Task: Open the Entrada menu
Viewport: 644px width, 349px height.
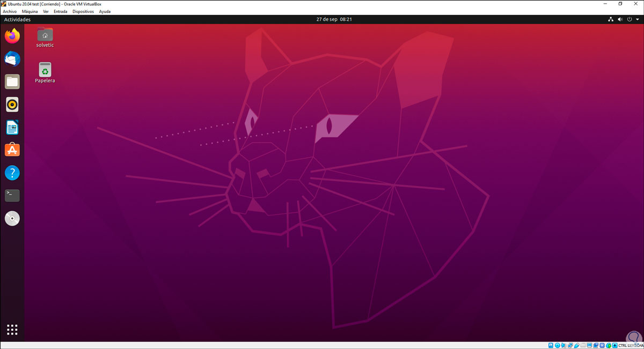Action: (x=61, y=11)
